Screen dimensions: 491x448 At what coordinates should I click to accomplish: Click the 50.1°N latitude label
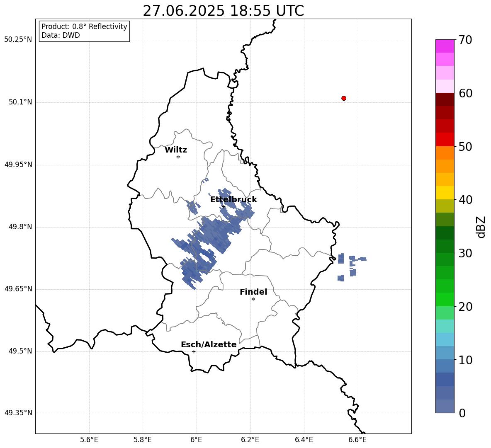[21, 102]
